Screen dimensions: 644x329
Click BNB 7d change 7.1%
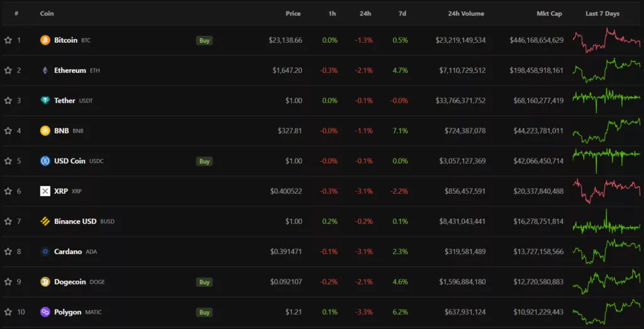point(401,131)
